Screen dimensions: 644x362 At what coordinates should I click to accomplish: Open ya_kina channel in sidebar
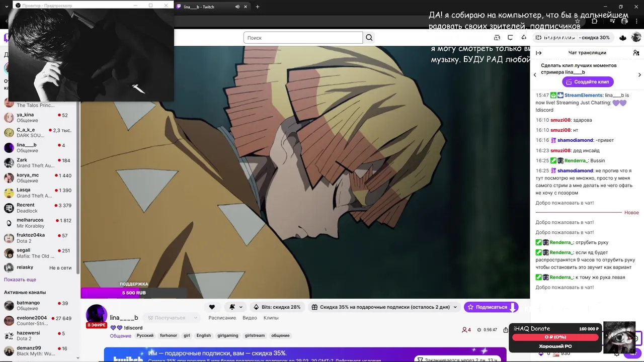pyautogui.click(x=39, y=118)
